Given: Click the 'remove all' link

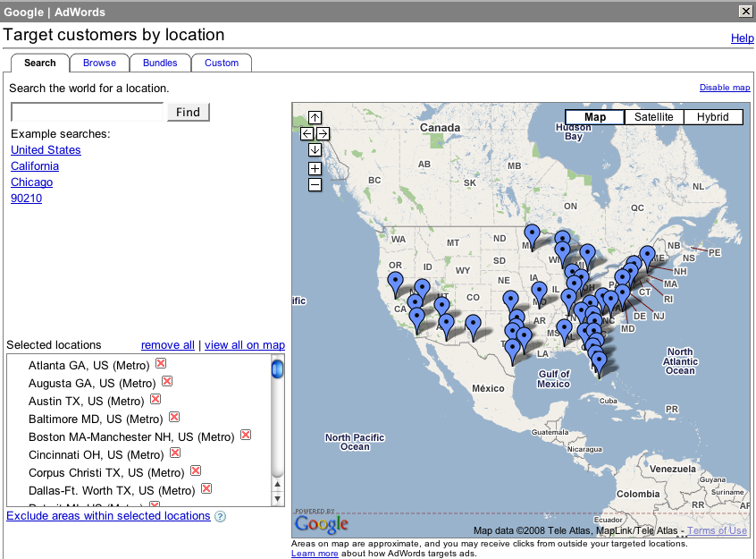Looking at the screenshot, I should 167,345.
